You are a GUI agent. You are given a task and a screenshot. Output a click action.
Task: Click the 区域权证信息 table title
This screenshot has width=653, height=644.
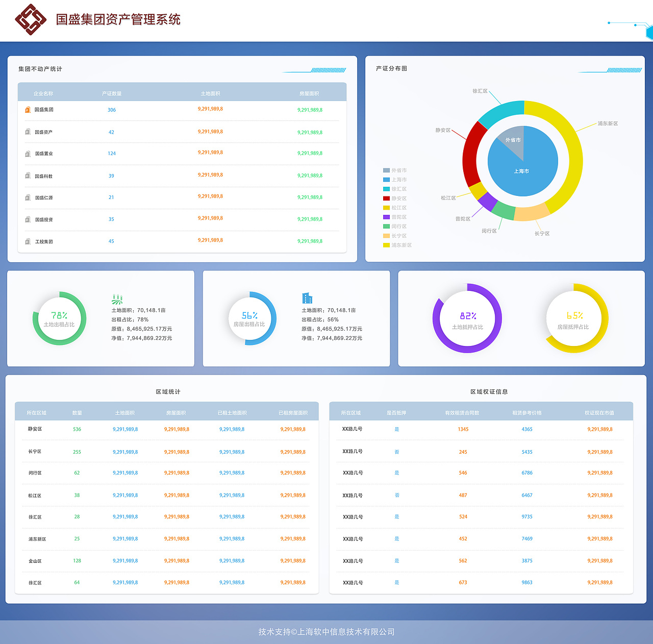point(489,391)
